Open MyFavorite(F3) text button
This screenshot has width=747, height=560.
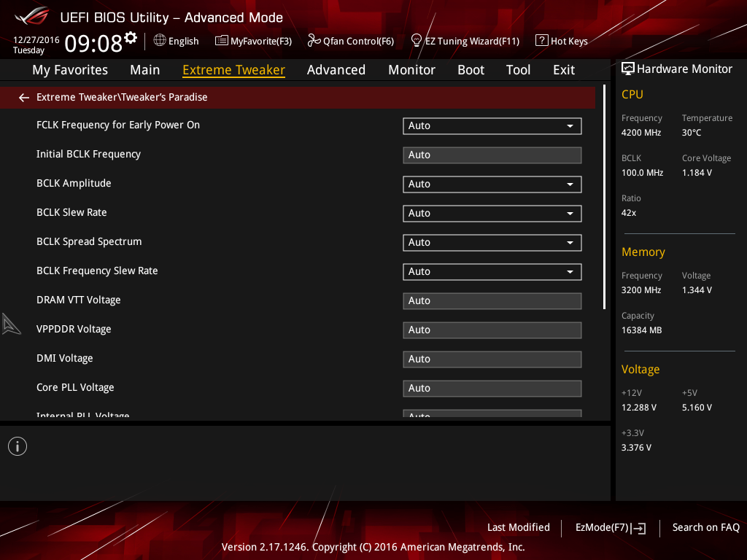tap(261, 41)
